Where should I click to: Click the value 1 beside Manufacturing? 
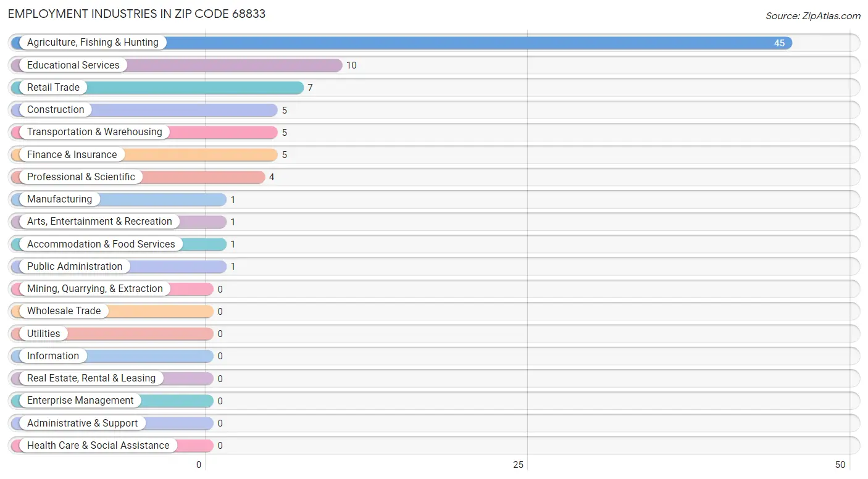click(x=233, y=200)
